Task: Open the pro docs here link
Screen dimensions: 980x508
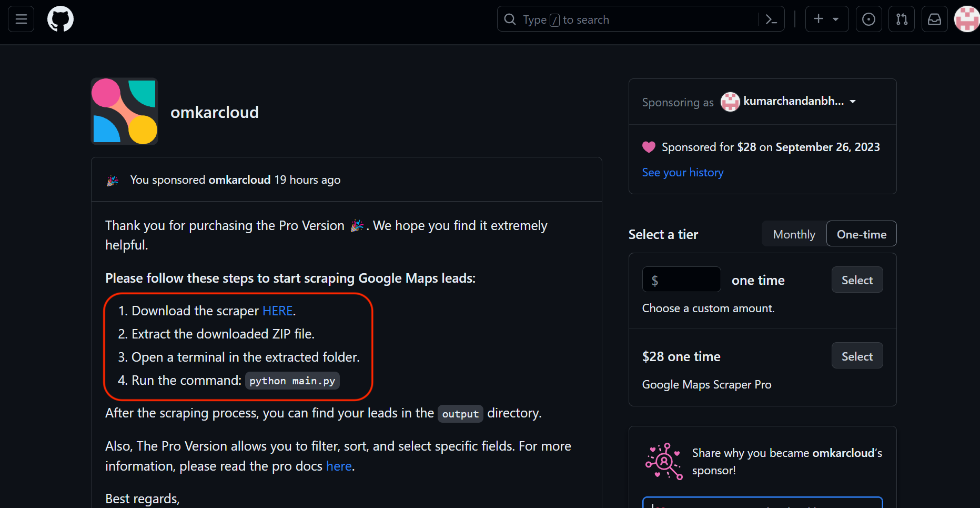Action: click(x=339, y=466)
